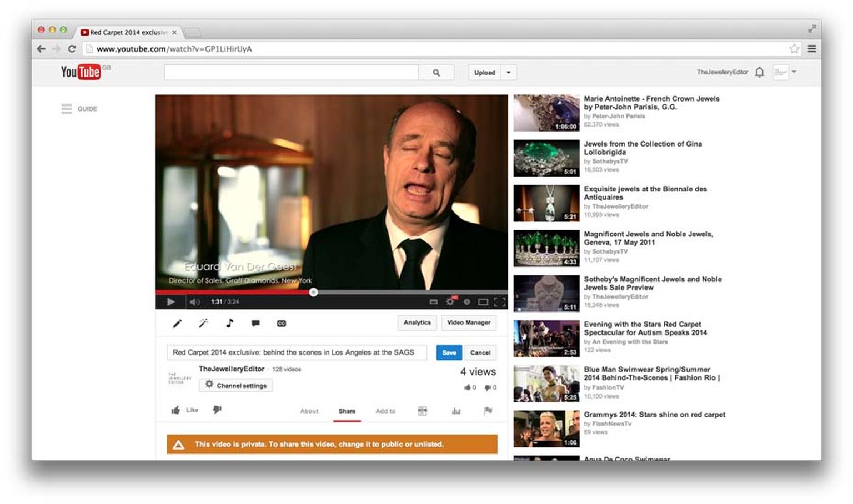The width and height of the screenshot is (853, 504).
Task: Go back with the browser back arrow
Action: click(x=41, y=49)
